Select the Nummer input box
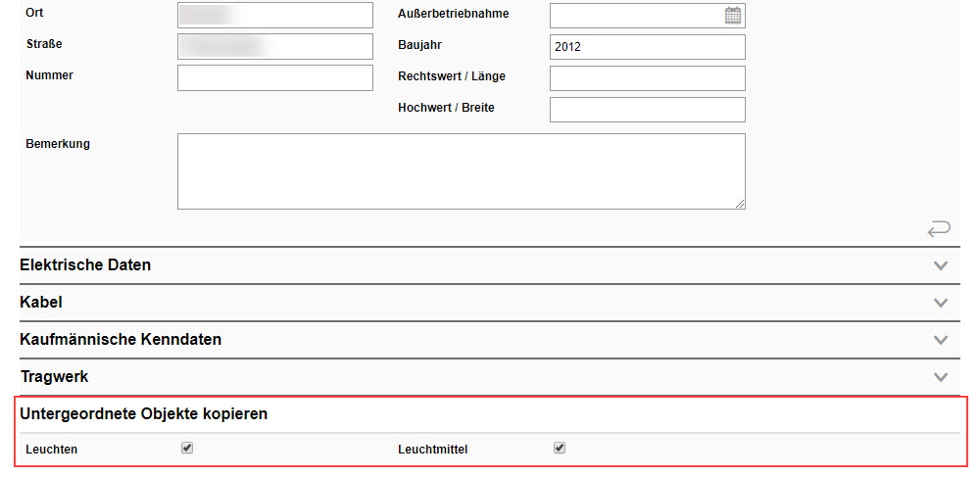The image size is (980, 477). (275, 77)
